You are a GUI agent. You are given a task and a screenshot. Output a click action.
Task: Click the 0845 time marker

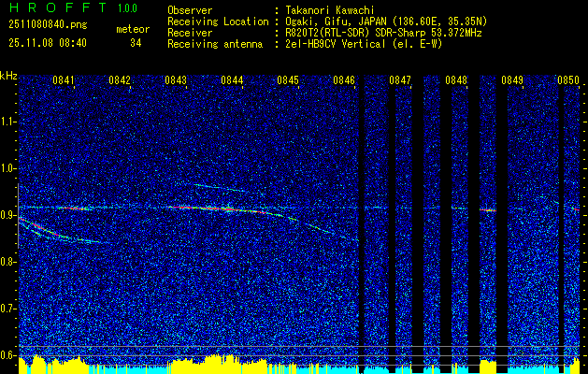(288, 79)
